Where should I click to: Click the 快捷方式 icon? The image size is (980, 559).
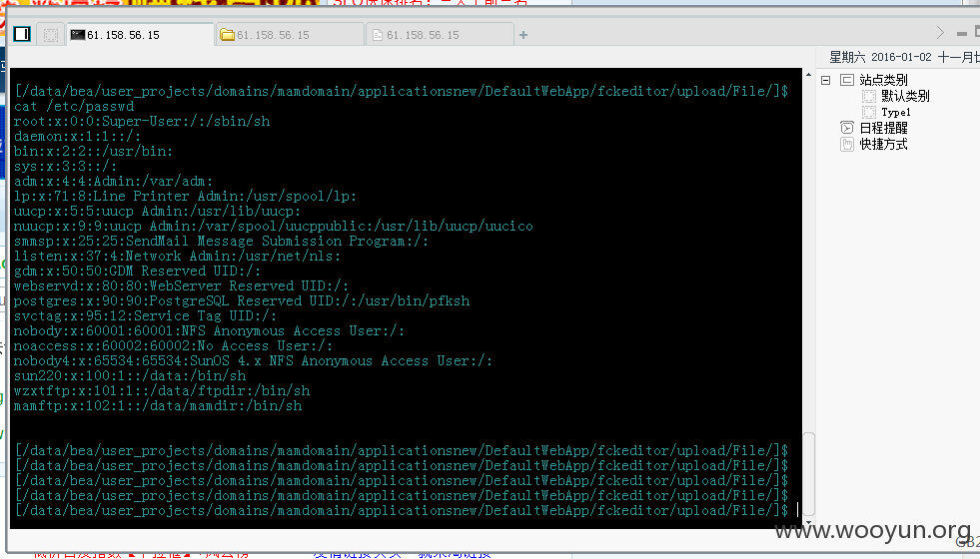[x=847, y=145]
